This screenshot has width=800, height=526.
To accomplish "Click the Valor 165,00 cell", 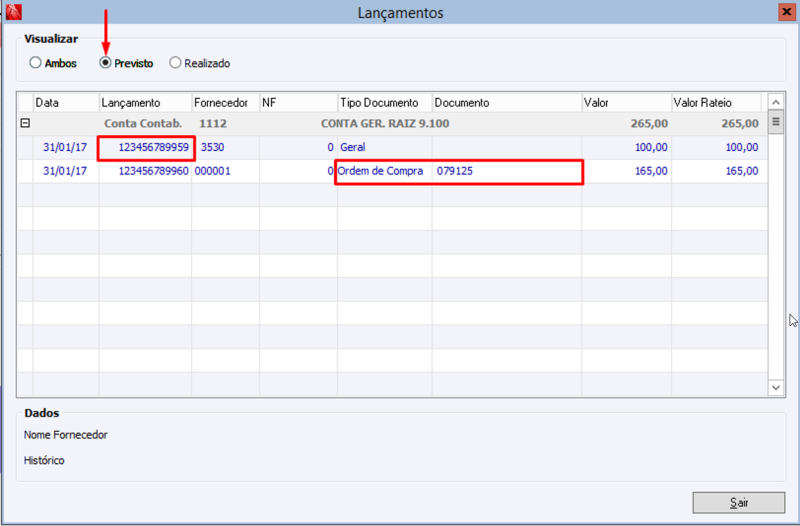I will 627,171.
